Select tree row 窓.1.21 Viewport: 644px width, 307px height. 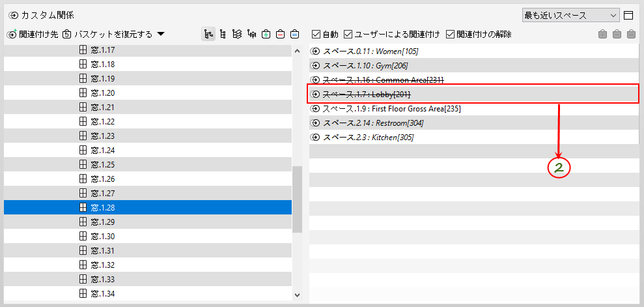pyautogui.click(x=148, y=108)
